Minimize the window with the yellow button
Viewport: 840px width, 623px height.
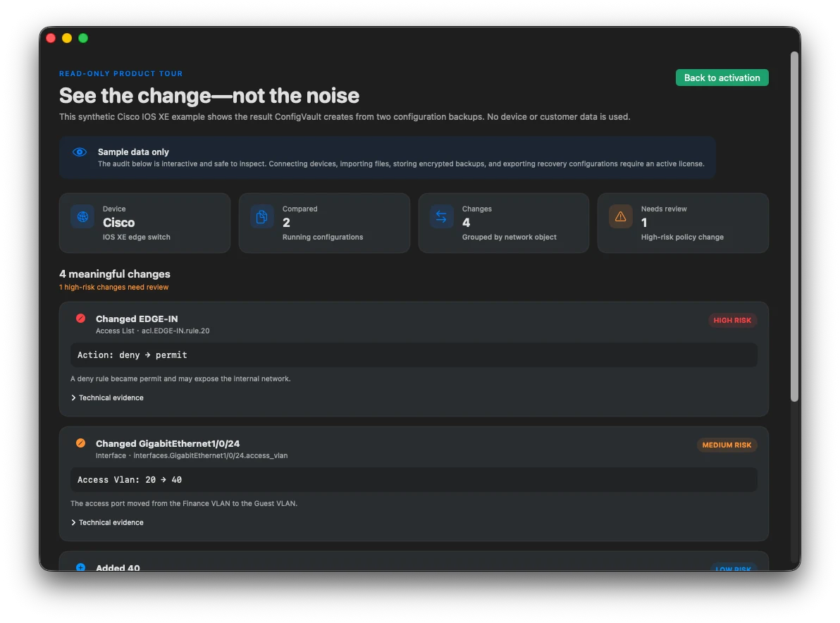click(67, 38)
